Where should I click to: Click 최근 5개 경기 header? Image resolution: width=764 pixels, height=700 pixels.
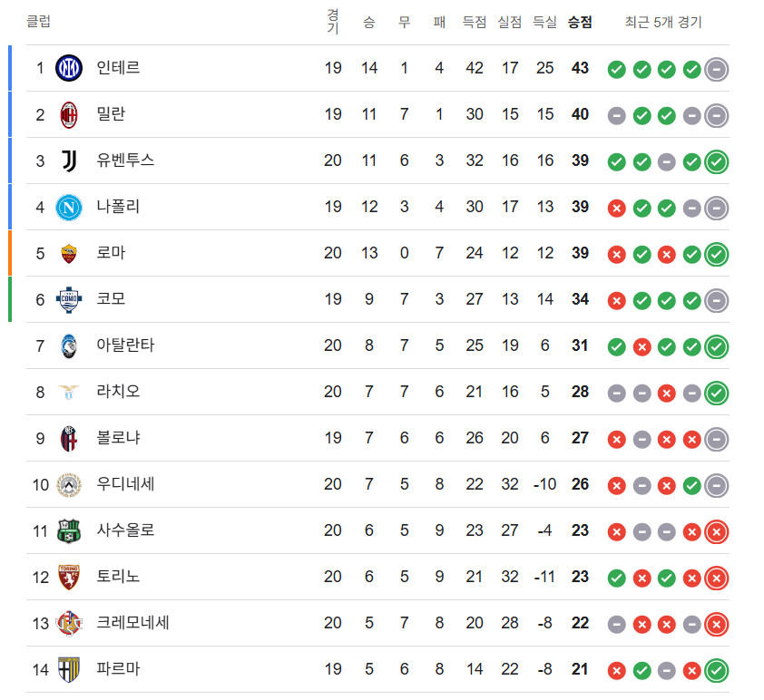point(663,22)
